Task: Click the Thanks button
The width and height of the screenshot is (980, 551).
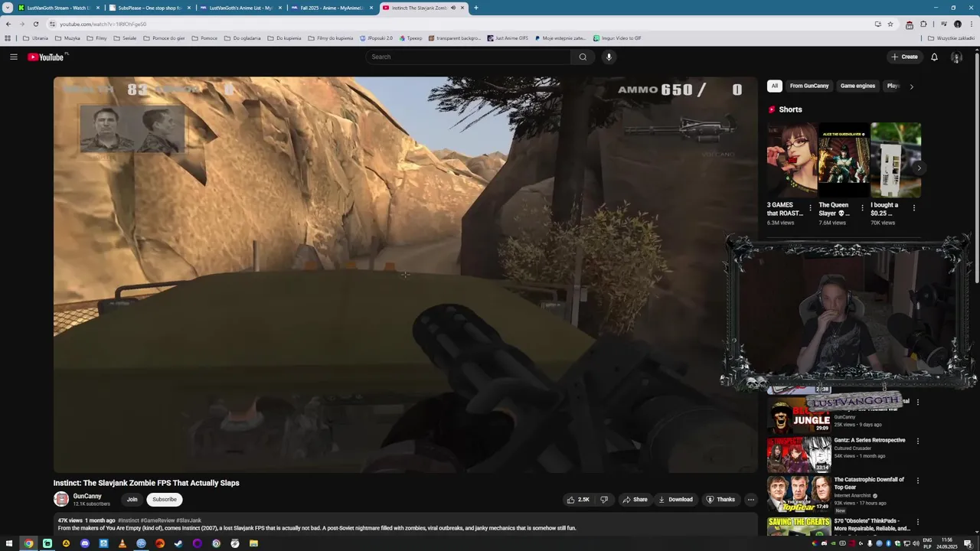Action: coord(720,500)
